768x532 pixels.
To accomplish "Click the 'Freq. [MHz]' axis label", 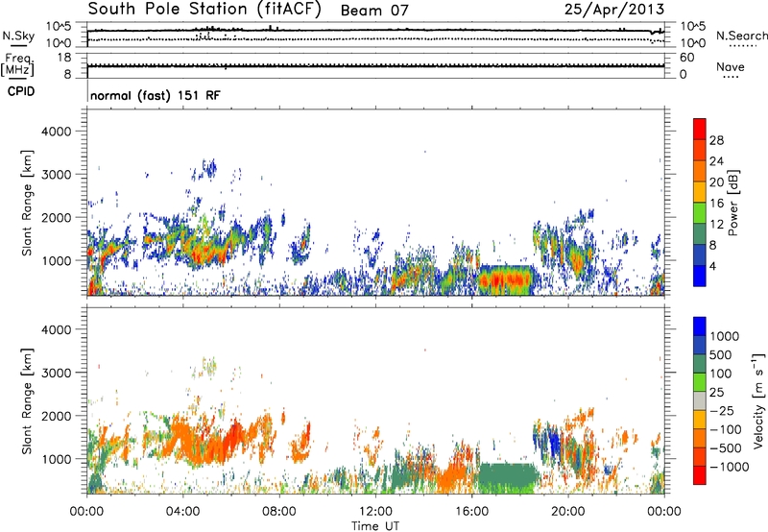I will [17, 64].
